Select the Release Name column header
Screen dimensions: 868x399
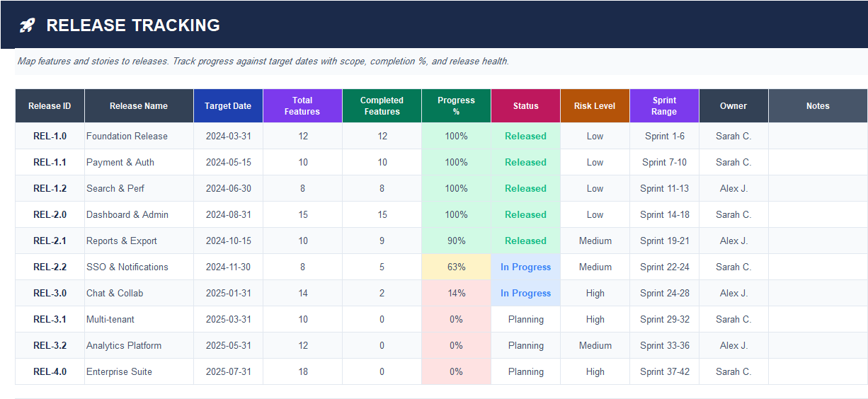point(139,106)
